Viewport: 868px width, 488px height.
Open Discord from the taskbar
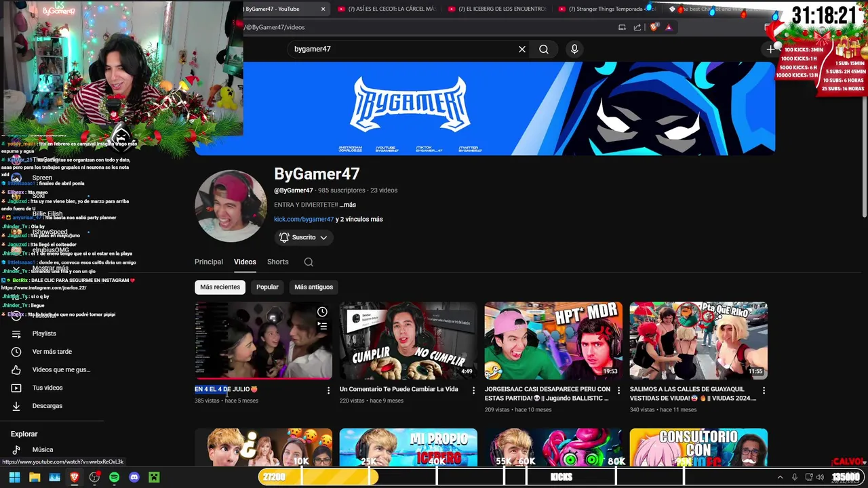tap(134, 477)
